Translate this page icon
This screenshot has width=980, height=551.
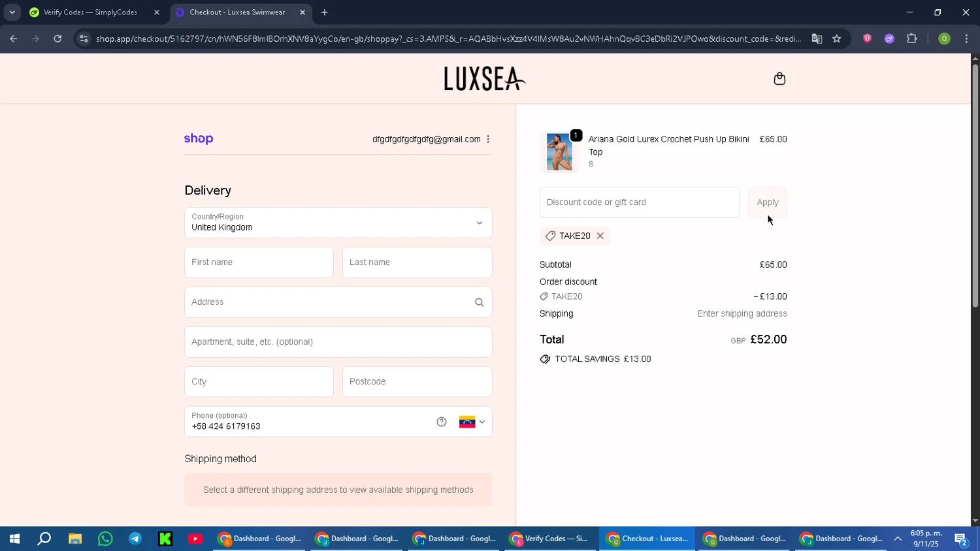817,39
